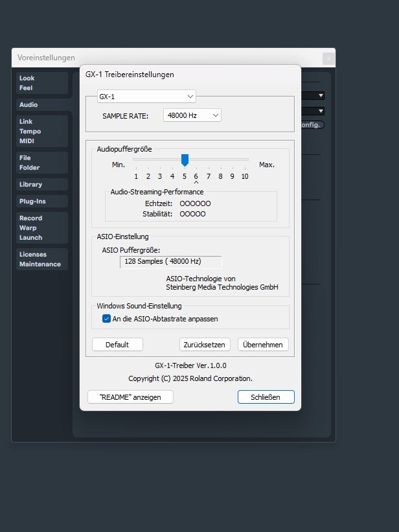Toggle 'An die ASIO-Abtastrate anpassen' checkbox
Image resolution: width=399 pixels, height=532 pixels.
107,319
